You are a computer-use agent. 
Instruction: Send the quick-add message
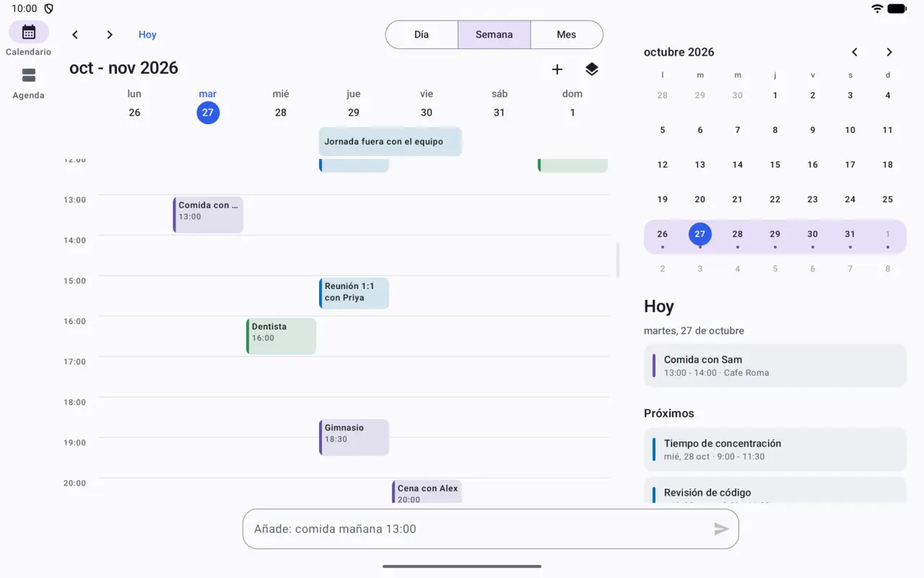pyautogui.click(x=721, y=529)
